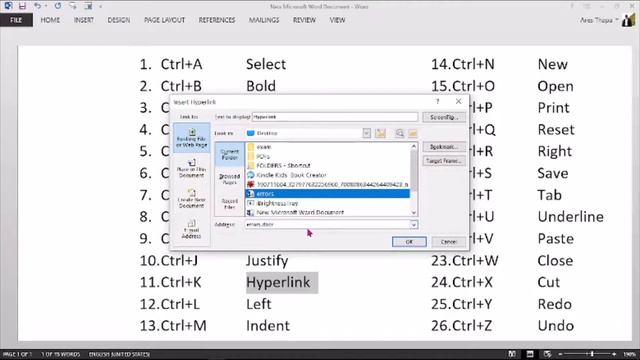Switch to the VIEW ribbon tab
The image size is (640, 360).
[337, 20]
